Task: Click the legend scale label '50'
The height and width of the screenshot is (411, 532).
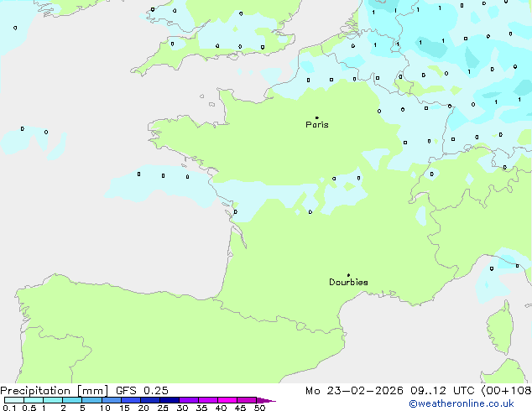Action: click(x=260, y=408)
